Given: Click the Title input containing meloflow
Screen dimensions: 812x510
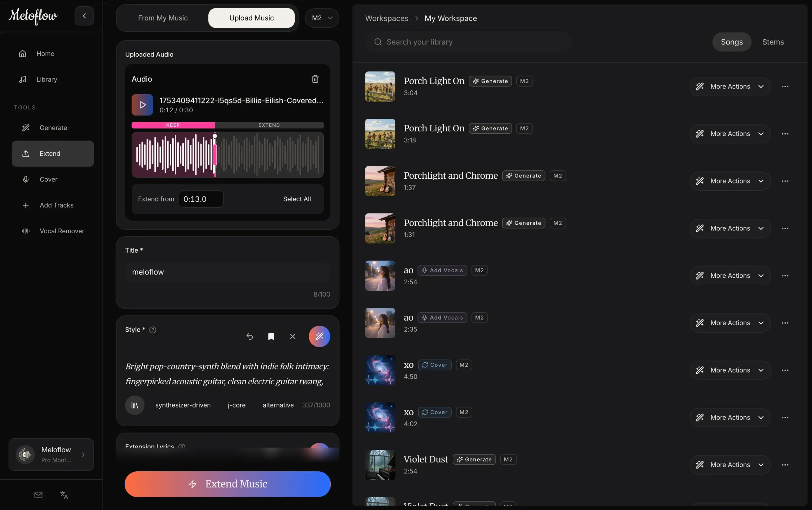Looking at the screenshot, I should [x=227, y=272].
